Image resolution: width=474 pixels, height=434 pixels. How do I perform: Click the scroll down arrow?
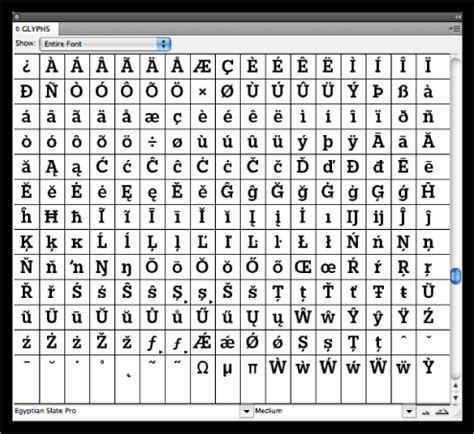[x=455, y=398]
